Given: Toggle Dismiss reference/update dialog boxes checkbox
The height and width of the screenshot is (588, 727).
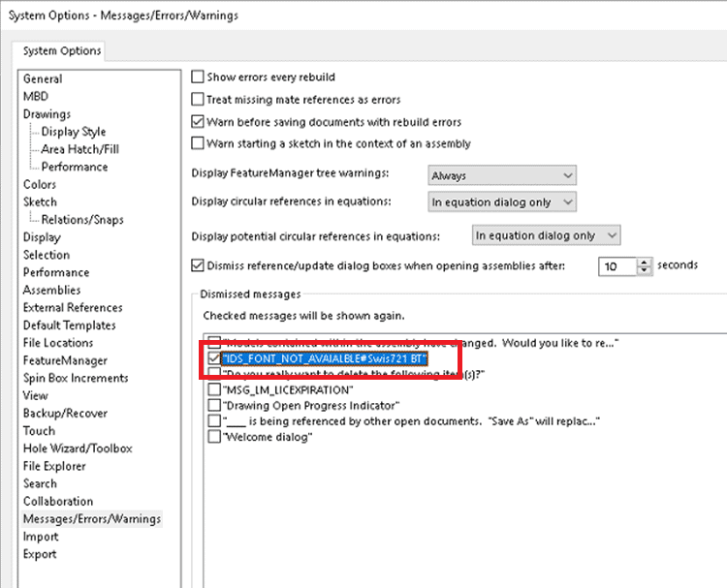Looking at the screenshot, I should point(198,265).
